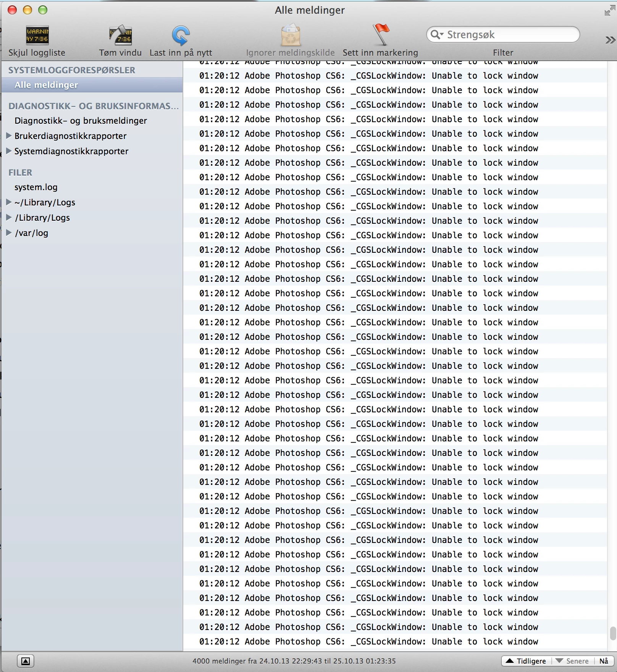Click the Tøm vindu icon
This screenshot has width=617, height=672.
120,35
